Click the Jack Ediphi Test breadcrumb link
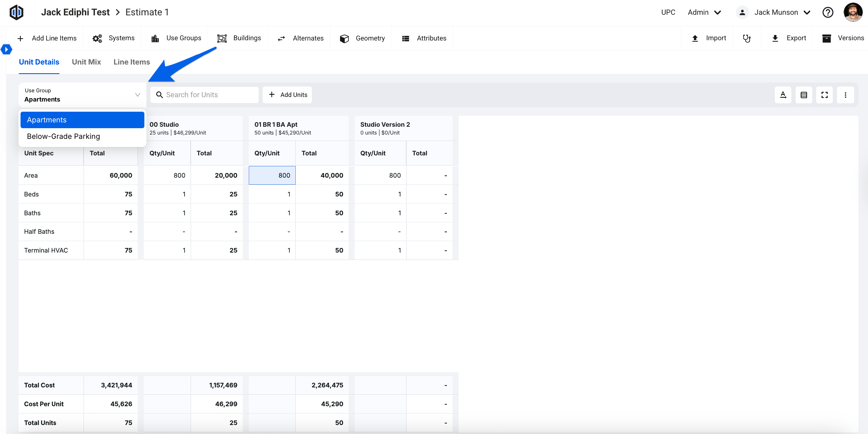This screenshot has width=868, height=434. point(75,12)
